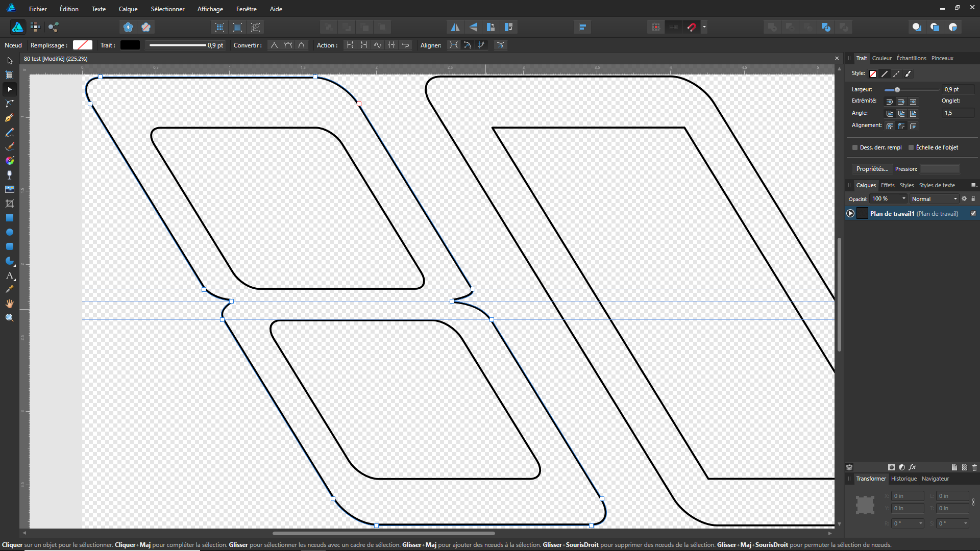Check the Dess. derr. rempl option
This screenshot has height=551, width=980.
point(855,147)
